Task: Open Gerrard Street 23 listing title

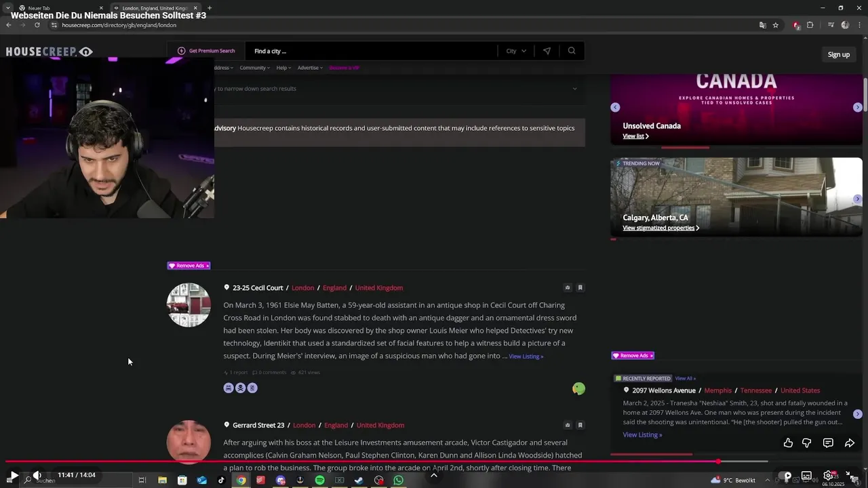Action: click(x=258, y=426)
